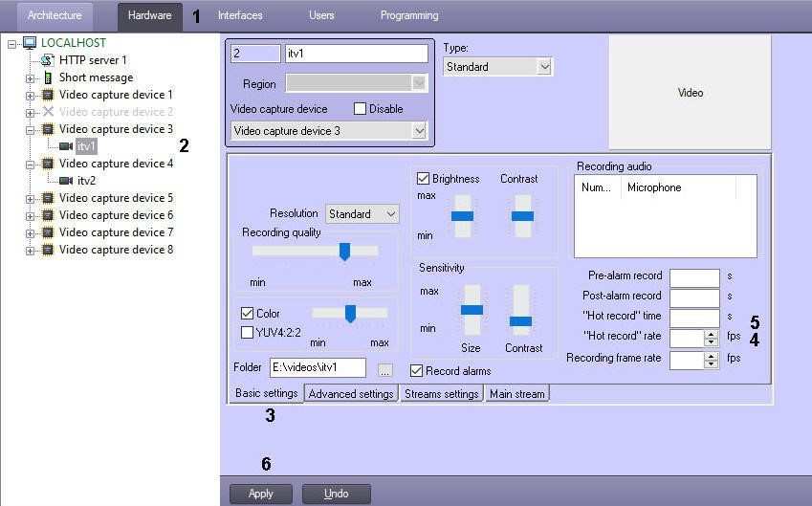Enable the YUV4:2:2 checkbox

point(247,333)
